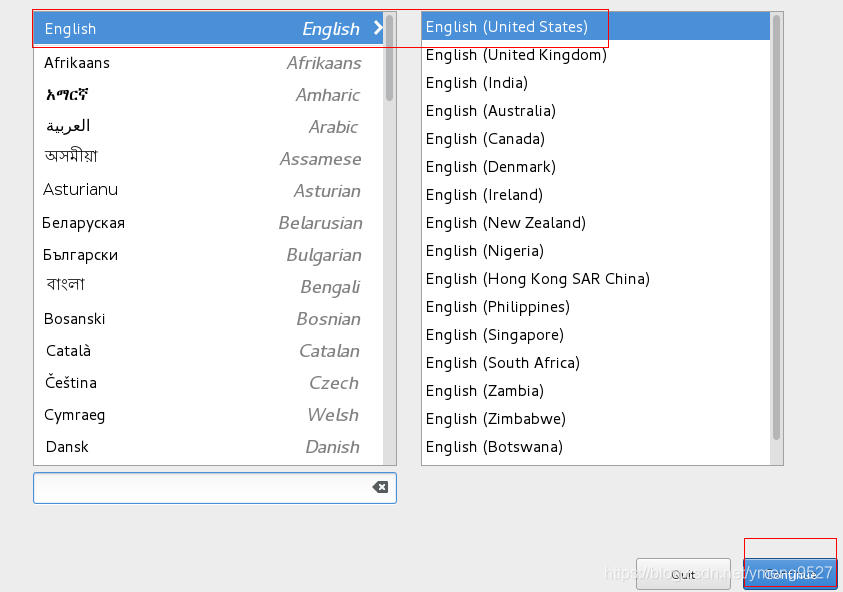Select the Dansk Danish language row
Viewport: 843px width, 592px height.
(x=209, y=446)
